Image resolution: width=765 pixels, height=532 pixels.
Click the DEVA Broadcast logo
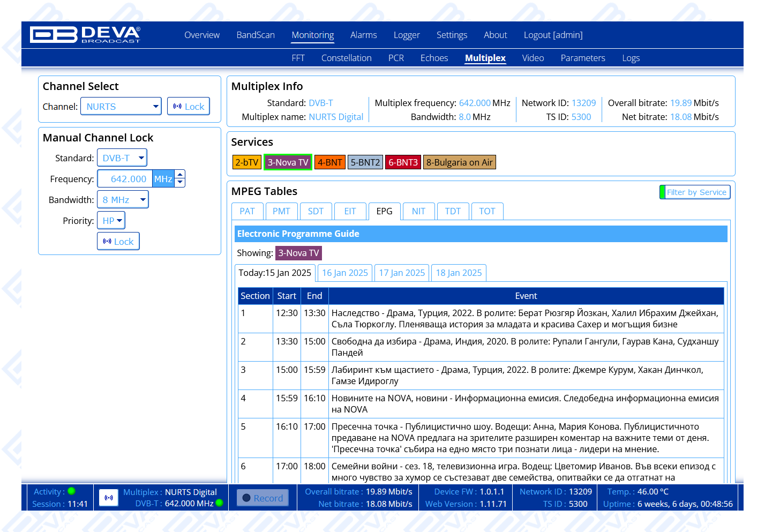pyautogui.click(x=85, y=35)
